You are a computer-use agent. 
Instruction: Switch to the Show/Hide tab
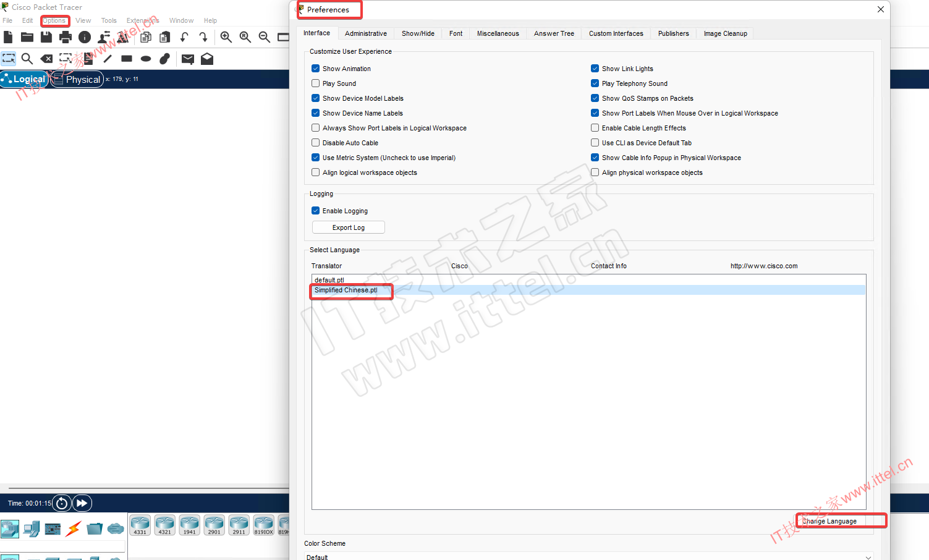(418, 33)
